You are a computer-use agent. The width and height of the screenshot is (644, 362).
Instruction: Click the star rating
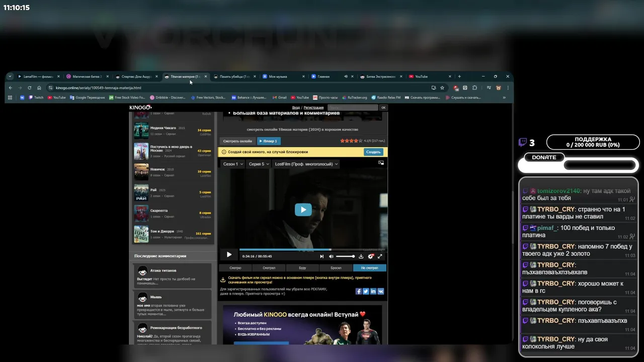point(351,141)
